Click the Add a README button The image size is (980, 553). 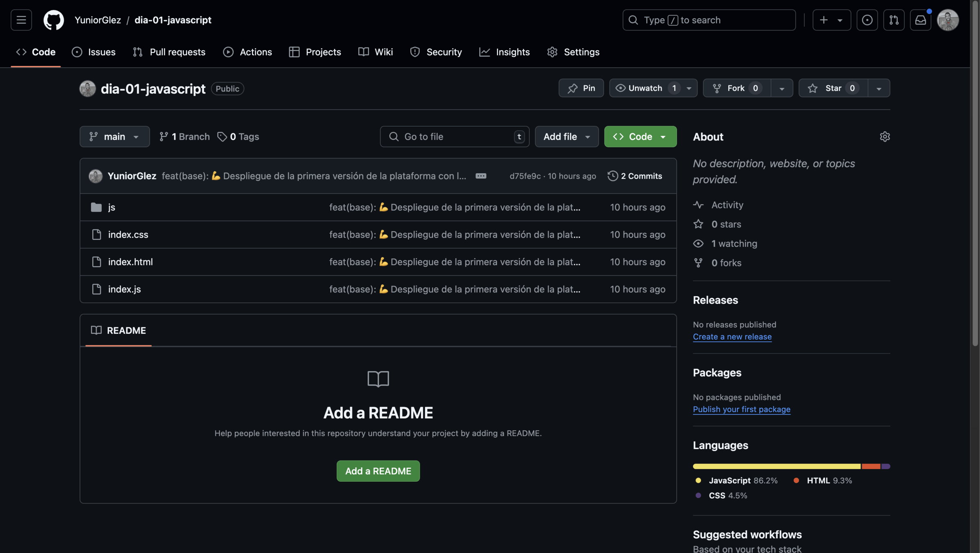[378, 471]
